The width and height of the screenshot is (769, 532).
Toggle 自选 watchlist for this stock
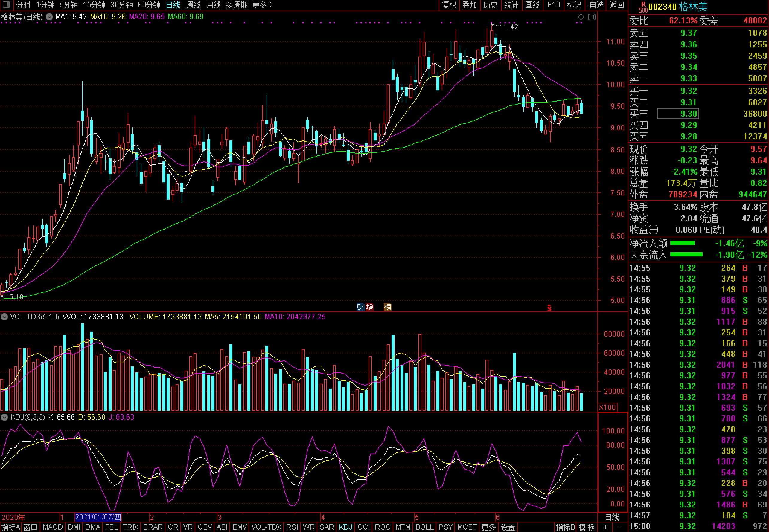tap(595, 5)
